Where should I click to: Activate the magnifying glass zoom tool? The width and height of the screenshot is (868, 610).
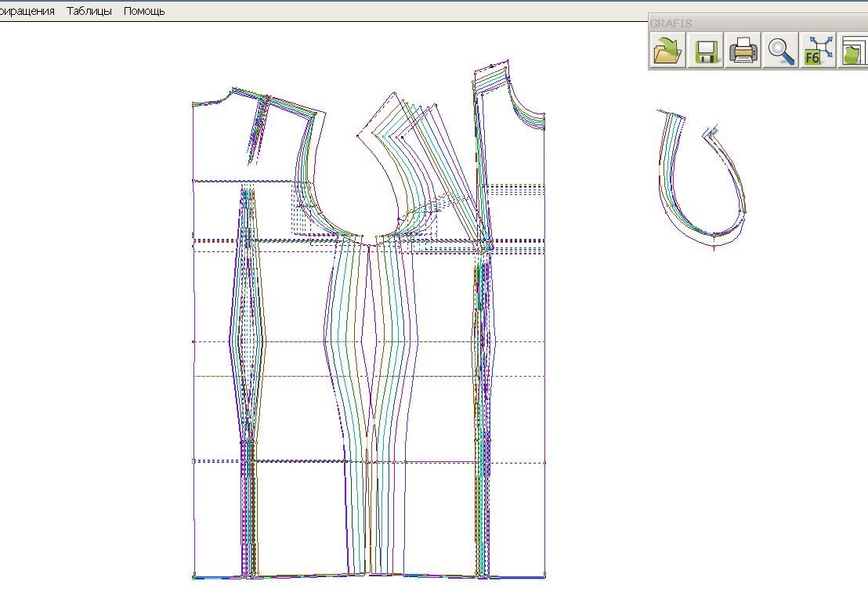pyautogui.click(x=780, y=52)
